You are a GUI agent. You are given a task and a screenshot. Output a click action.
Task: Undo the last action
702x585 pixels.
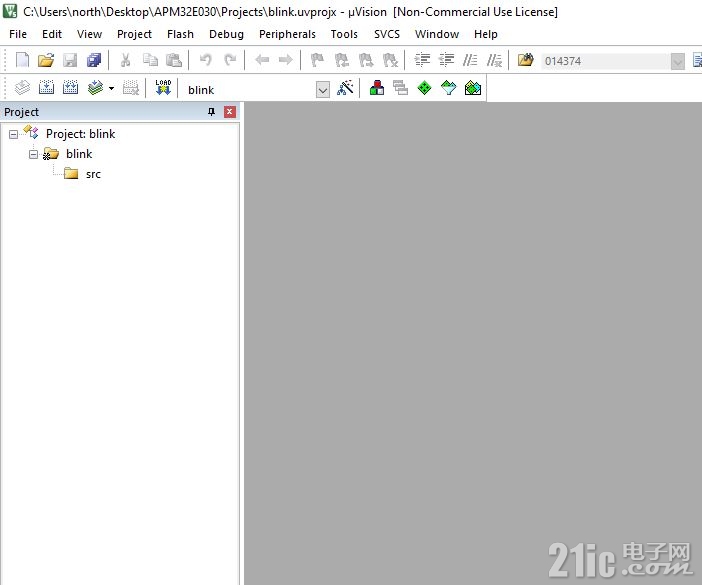tap(205, 60)
